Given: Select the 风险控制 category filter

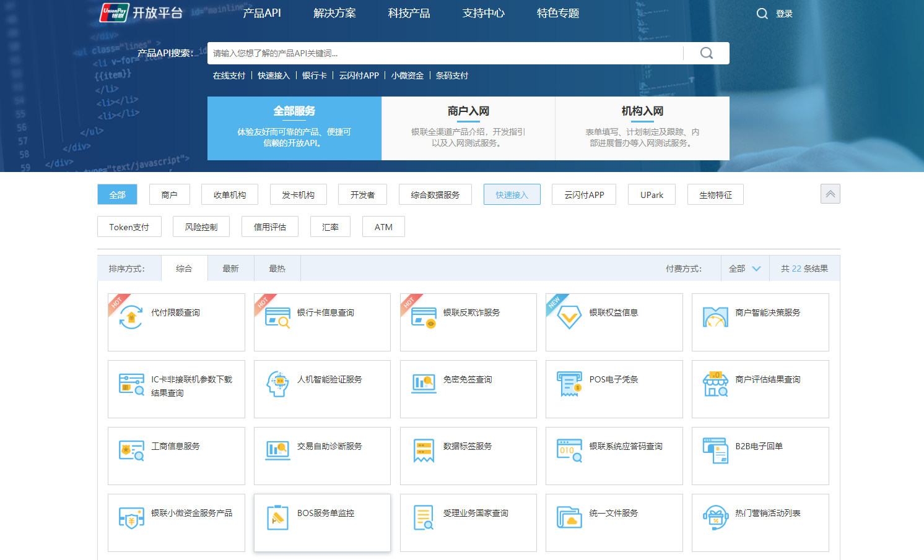Looking at the screenshot, I should tap(201, 226).
